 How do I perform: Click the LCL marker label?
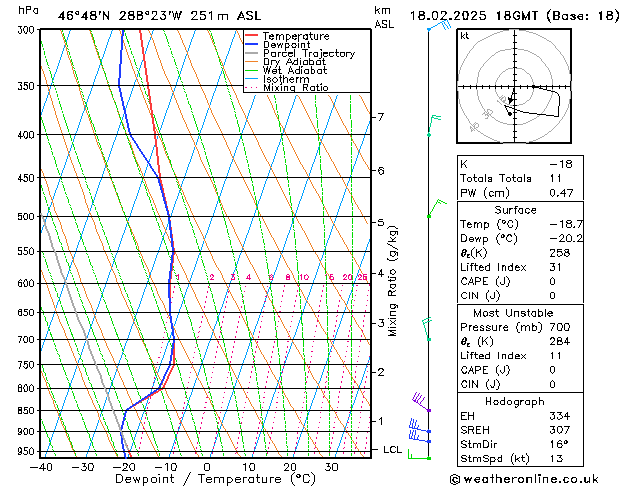pyautogui.click(x=392, y=450)
